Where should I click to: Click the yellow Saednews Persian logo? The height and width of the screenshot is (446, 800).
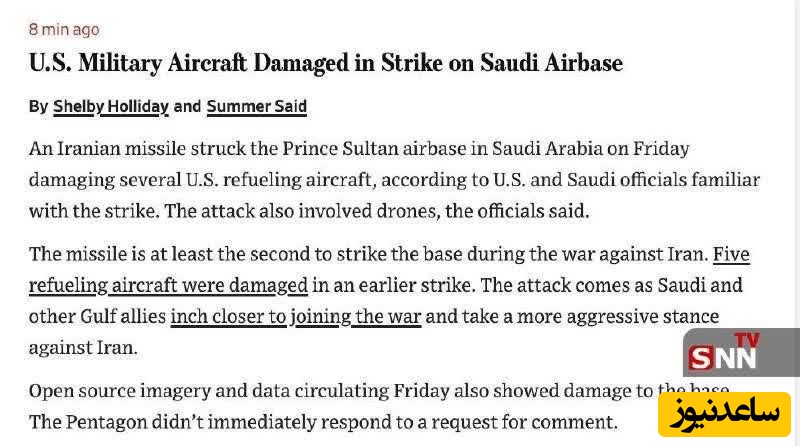pyautogui.click(x=724, y=413)
